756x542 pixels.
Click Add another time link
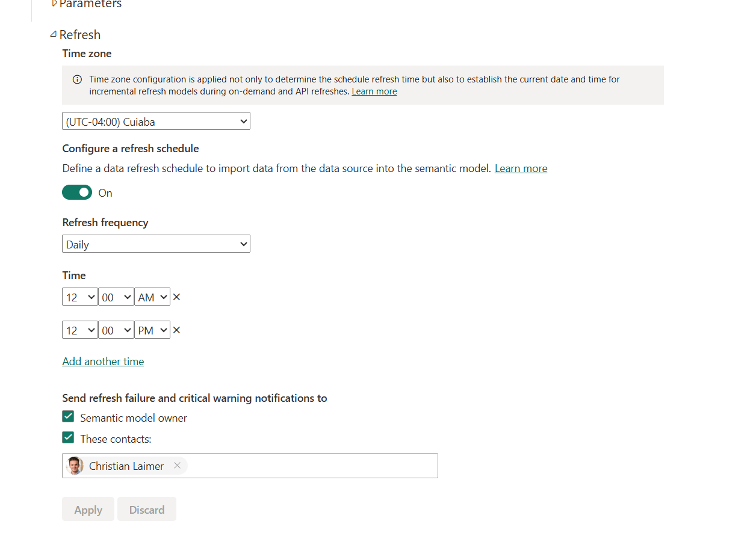click(103, 362)
